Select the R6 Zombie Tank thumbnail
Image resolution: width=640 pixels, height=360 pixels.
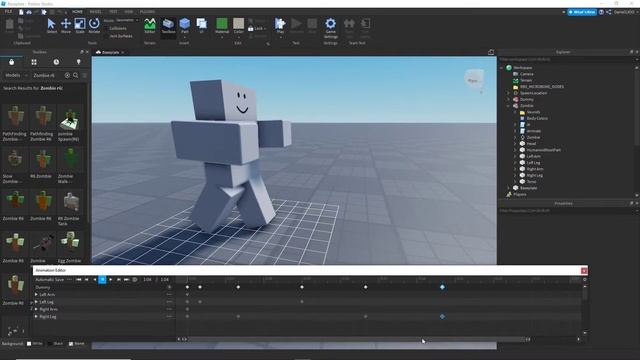[x=71, y=202]
